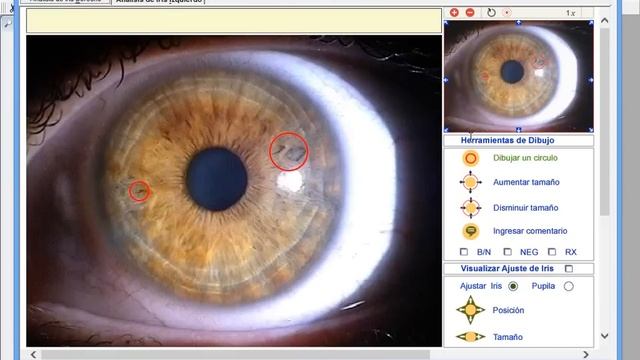Click the 1x zoom level text

570,13
